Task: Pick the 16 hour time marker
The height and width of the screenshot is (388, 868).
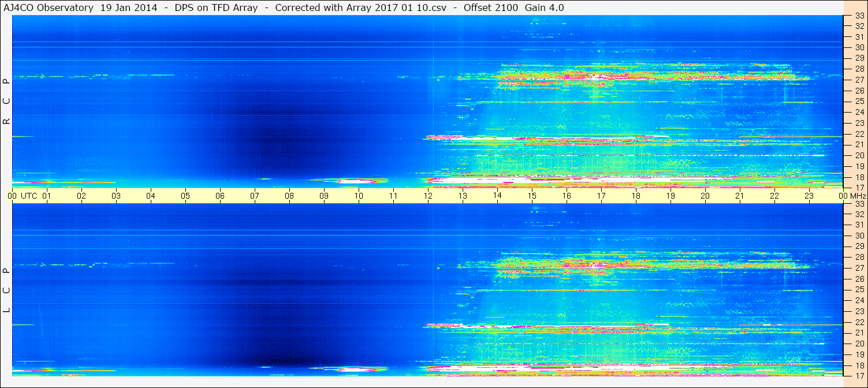Action: coord(567,196)
